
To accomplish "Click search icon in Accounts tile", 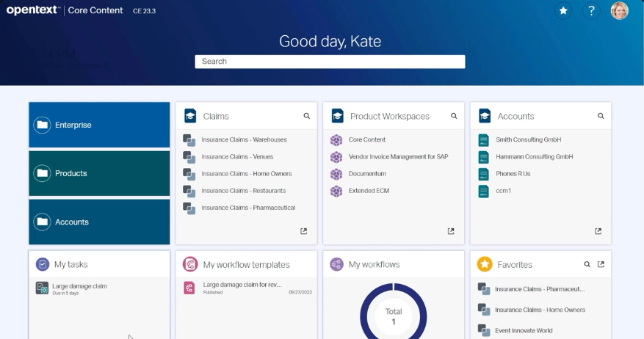I will click(601, 116).
